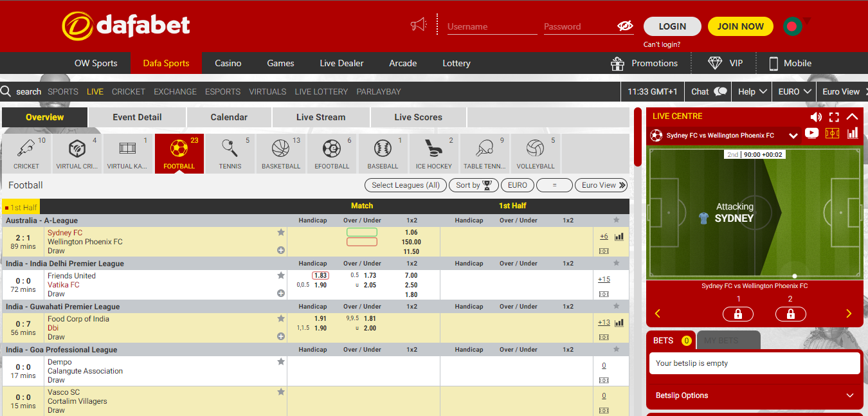Expand more markets for Friends United match
This screenshot has width=868, height=416.
pos(281,293)
